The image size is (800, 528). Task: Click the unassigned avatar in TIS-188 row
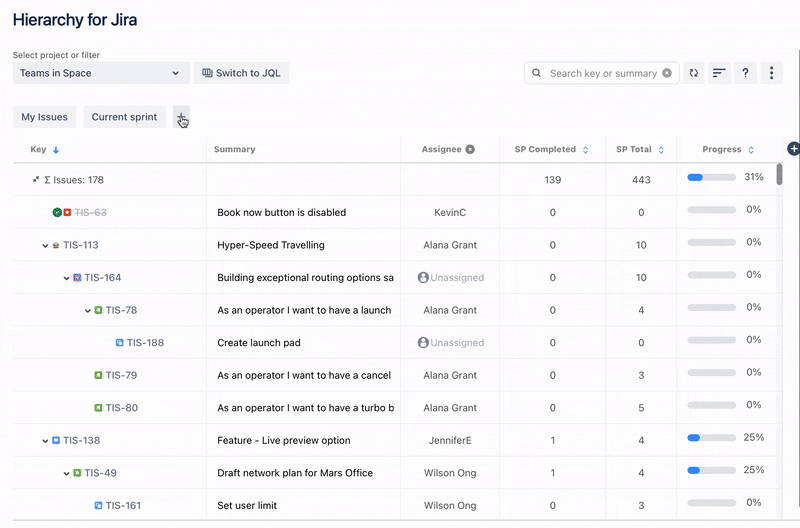(423, 343)
